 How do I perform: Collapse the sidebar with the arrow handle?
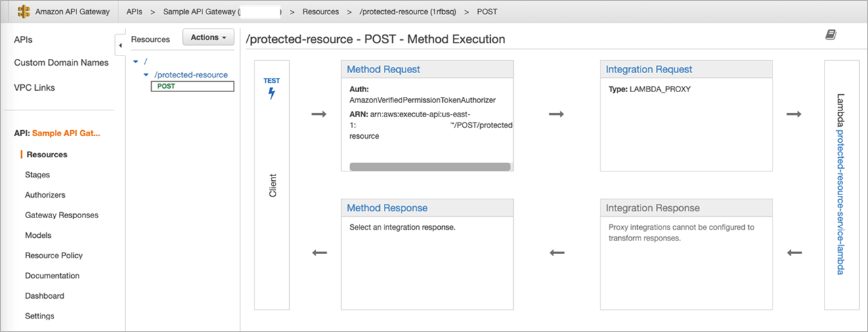pyautogui.click(x=121, y=46)
